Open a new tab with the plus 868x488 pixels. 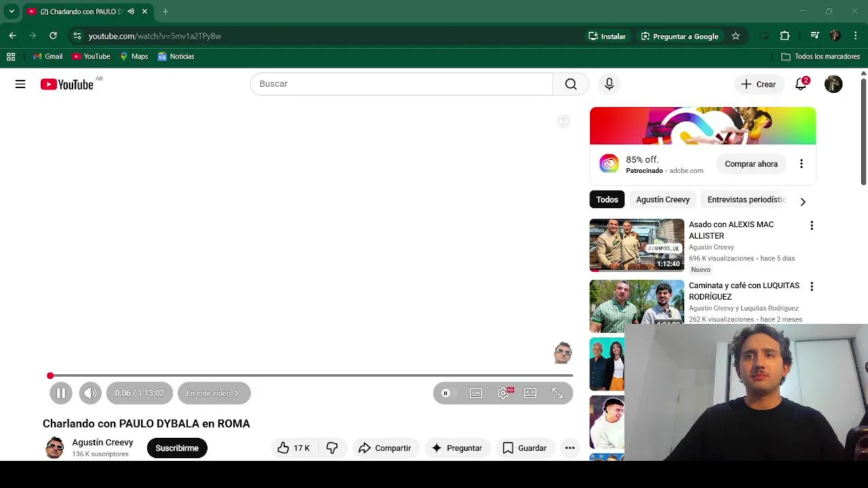[165, 12]
